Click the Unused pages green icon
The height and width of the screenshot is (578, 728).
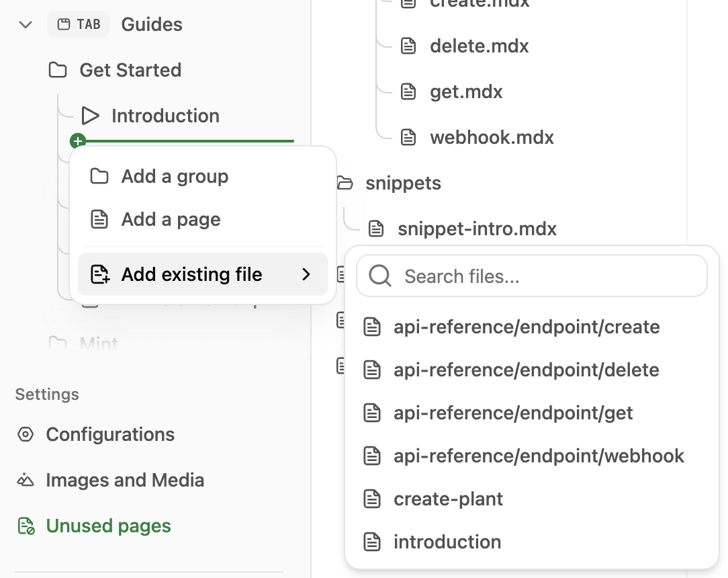click(25, 526)
